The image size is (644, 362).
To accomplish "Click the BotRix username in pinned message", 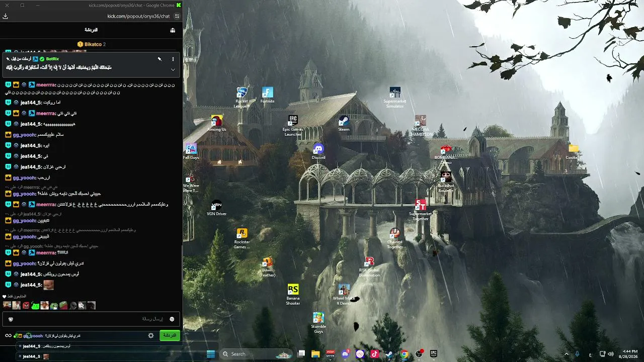I will pos(52,59).
